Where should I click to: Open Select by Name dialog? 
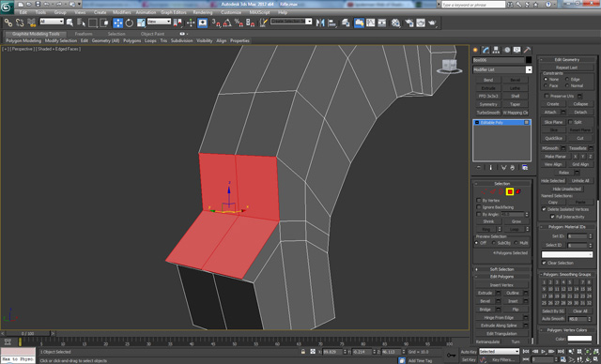coord(82,23)
